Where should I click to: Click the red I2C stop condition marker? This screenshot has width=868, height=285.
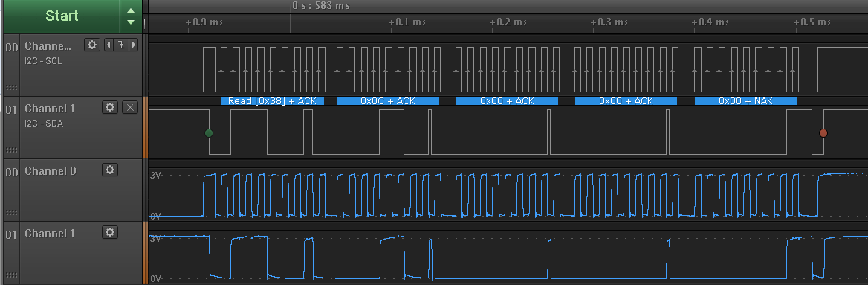(823, 133)
